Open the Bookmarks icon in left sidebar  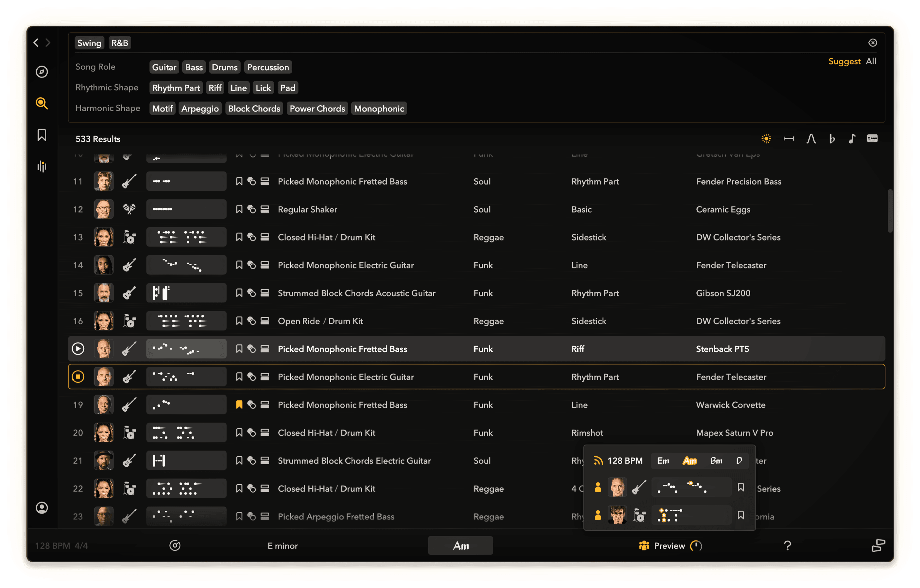click(x=42, y=135)
